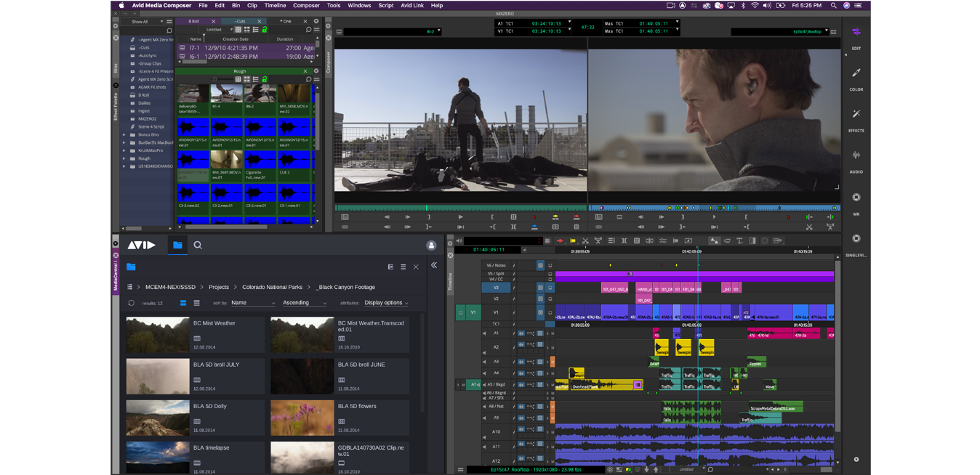
Task: Open the Effects workspace
Action: [x=856, y=120]
